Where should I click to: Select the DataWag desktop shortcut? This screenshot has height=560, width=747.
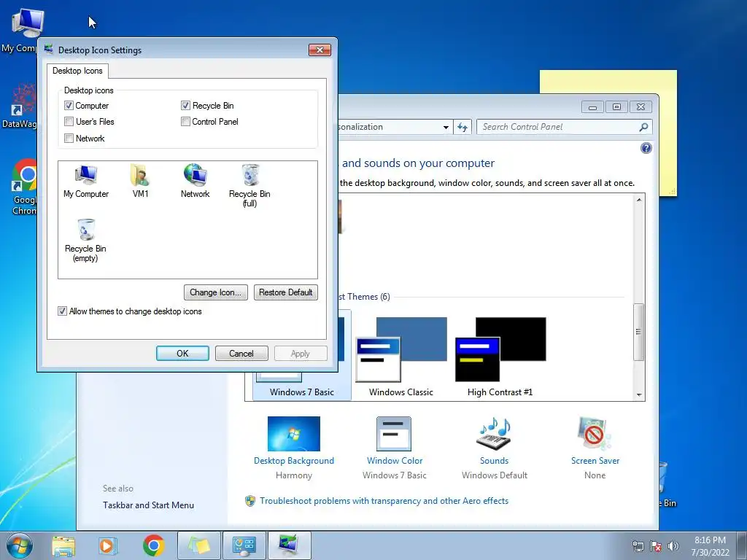(x=20, y=106)
